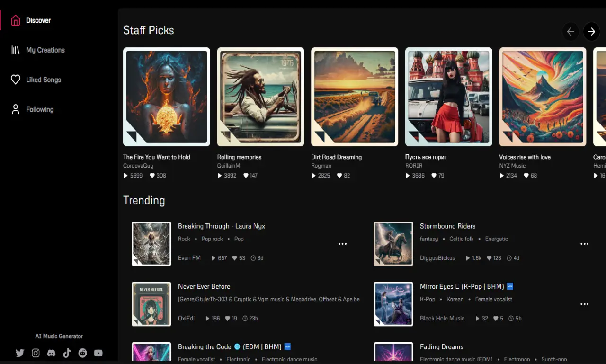The height and width of the screenshot is (364, 606).
Task: Open the My Creations library icon
Action: pyautogui.click(x=16, y=50)
